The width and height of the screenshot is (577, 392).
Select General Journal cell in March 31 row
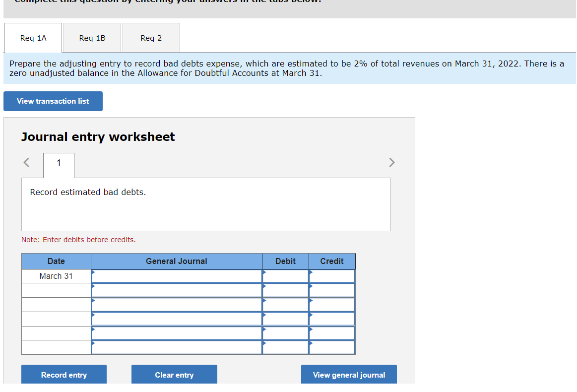(x=177, y=276)
